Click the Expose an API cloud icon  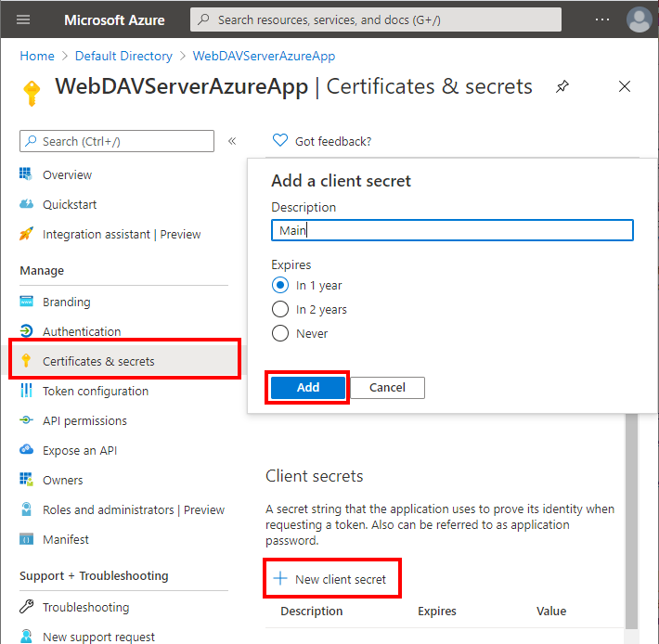(x=26, y=449)
